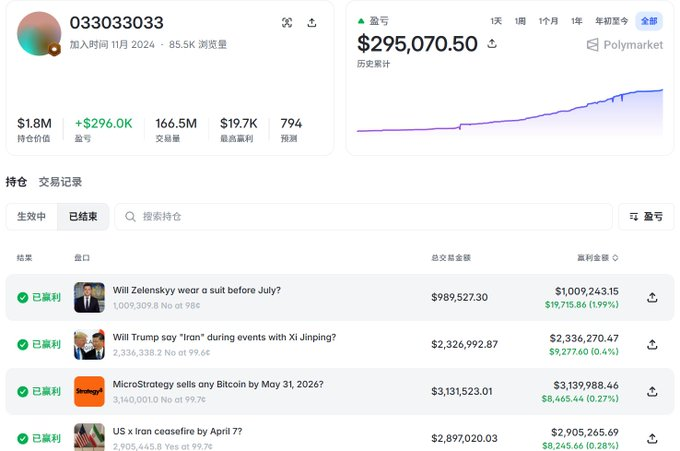Open Zelenskyy suit market thumbnail
This screenshot has height=451, width=680.
click(89, 297)
